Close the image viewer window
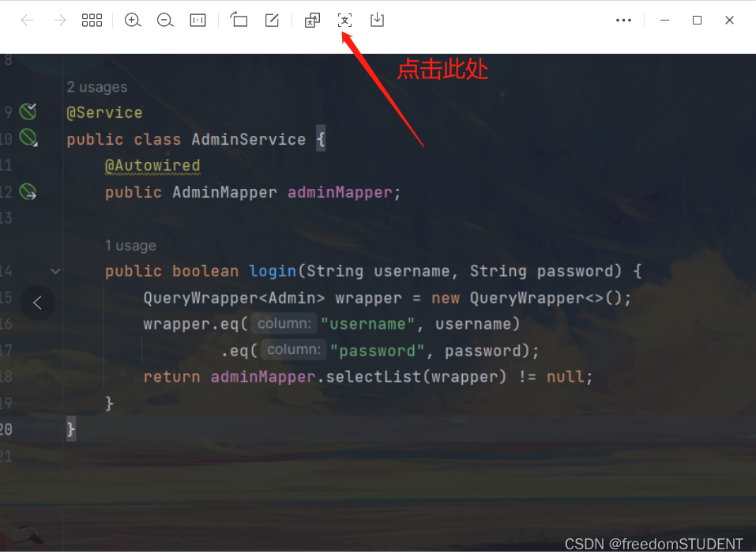Image resolution: width=756 pixels, height=558 pixels. [729, 21]
